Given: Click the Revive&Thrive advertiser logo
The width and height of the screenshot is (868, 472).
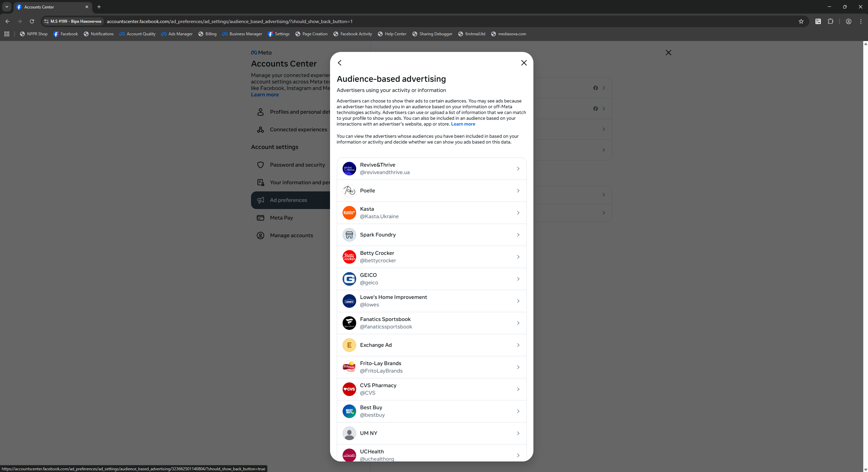Looking at the screenshot, I should click(x=349, y=169).
